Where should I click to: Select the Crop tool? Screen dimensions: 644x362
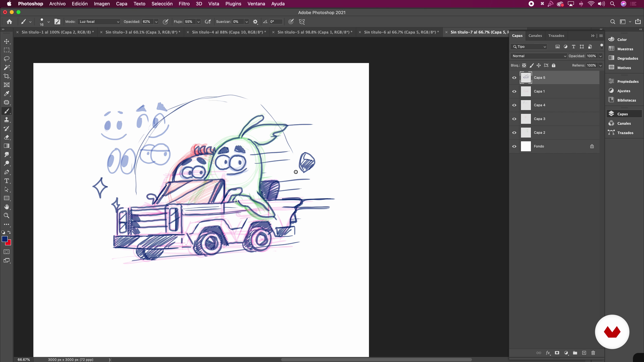pos(7,76)
